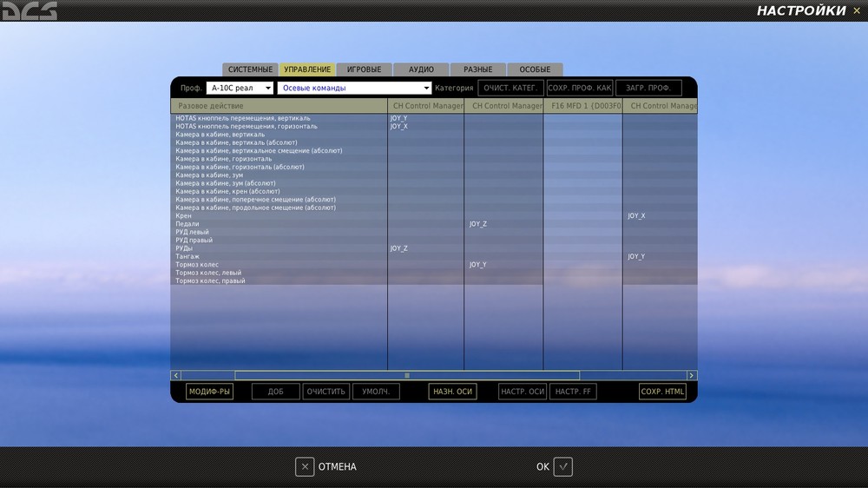Switch to the УПРАВЛЕНИЕ tab

[307, 69]
